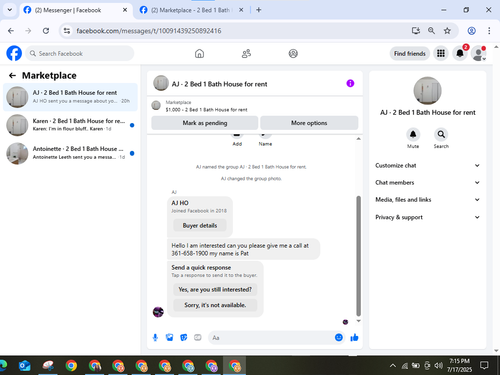The image size is (500, 375).
Task: Open the notifications bell icon
Action: pos(460,53)
